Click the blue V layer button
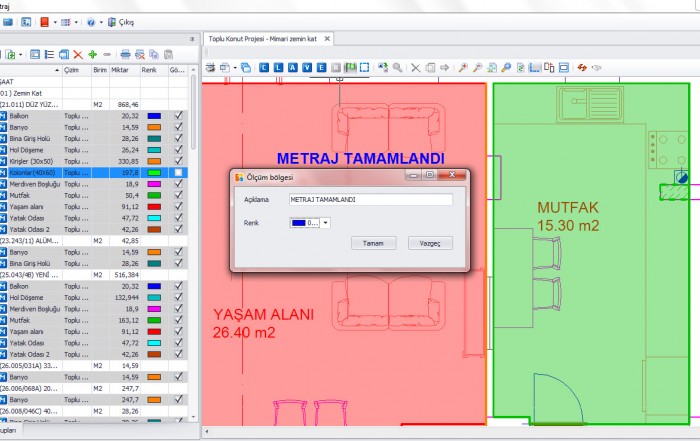Image resolution: width=700 pixels, height=441 pixels. (x=307, y=68)
